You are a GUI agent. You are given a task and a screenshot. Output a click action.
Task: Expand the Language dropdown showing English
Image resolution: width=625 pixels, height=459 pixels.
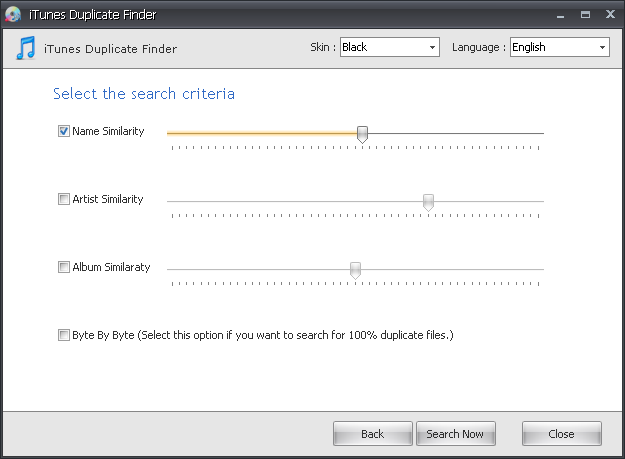click(x=559, y=47)
